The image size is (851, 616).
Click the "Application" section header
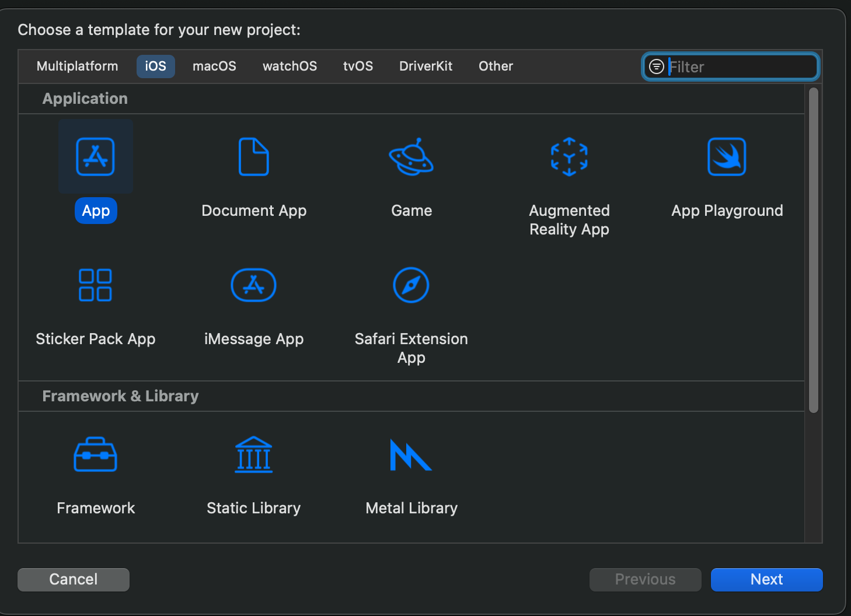tap(85, 99)
